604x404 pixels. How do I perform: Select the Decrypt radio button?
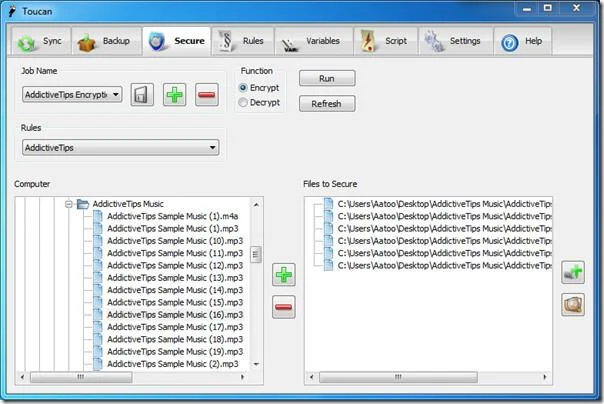point(243,102)
